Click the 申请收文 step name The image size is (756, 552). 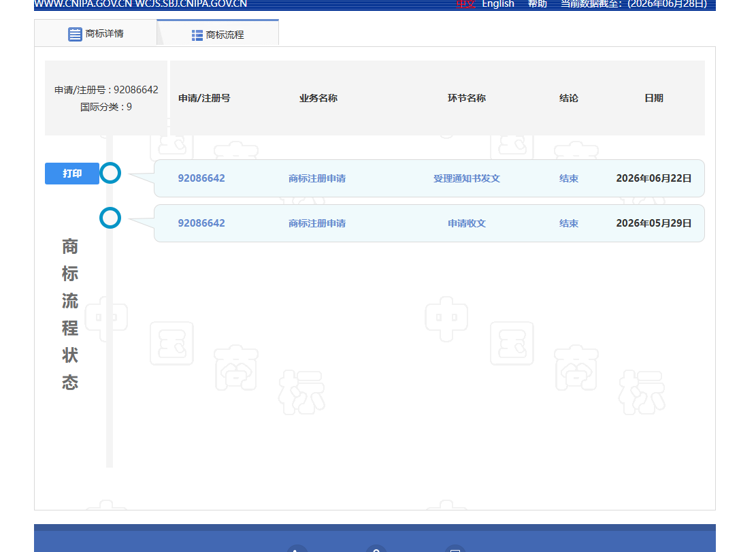click(466, 223)
